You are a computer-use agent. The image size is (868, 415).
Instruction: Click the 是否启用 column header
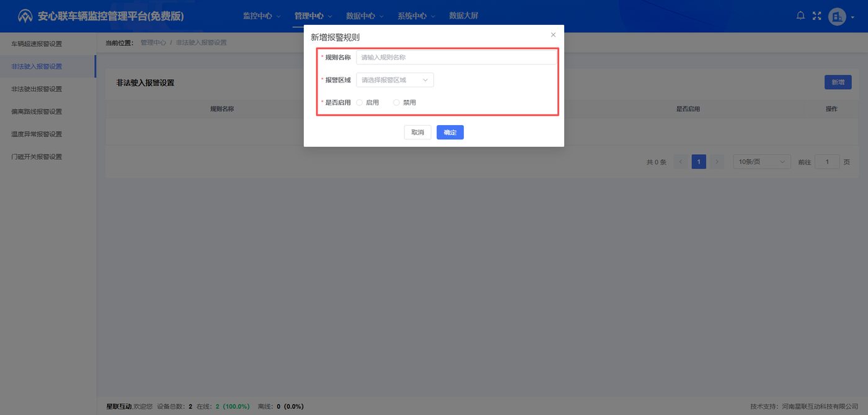(688, 109)
